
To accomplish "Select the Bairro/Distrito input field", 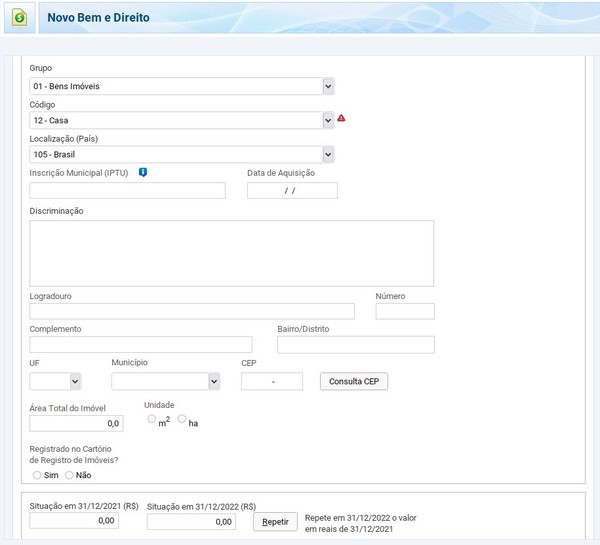I will point(355,345).
